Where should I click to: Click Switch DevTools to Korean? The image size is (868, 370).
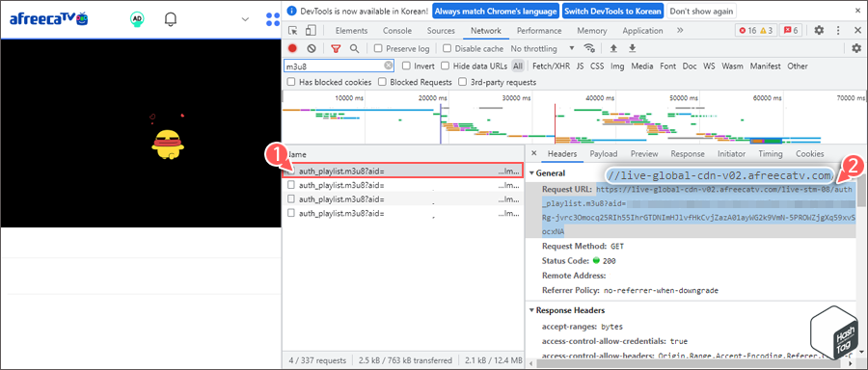click(x=612, y=11)
